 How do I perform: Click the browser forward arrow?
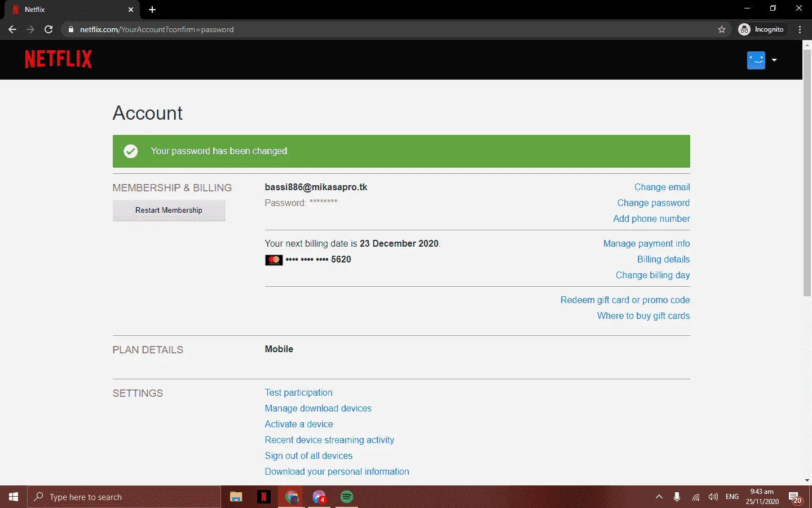click(30, 29)
